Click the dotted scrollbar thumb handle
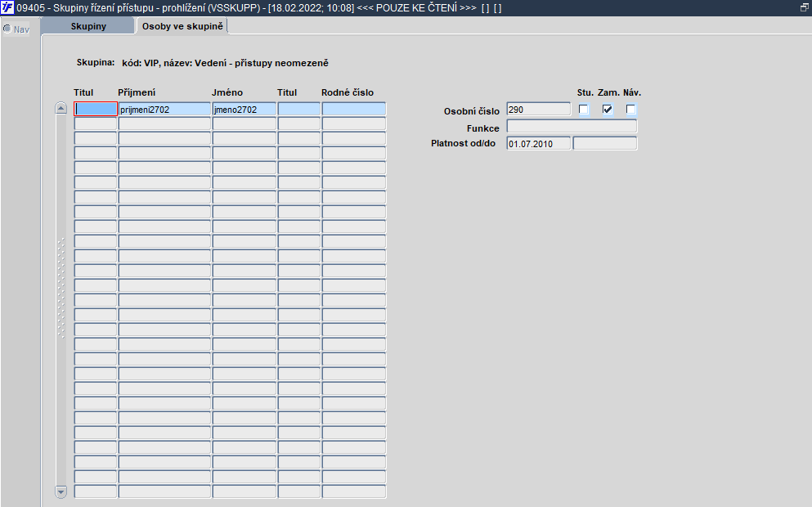The image size is (812, 507). [x=61, y=288]
